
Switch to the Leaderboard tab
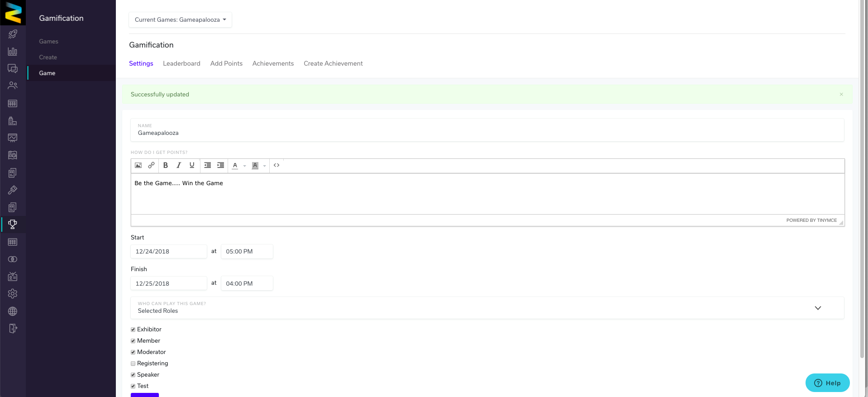point(181,63)
